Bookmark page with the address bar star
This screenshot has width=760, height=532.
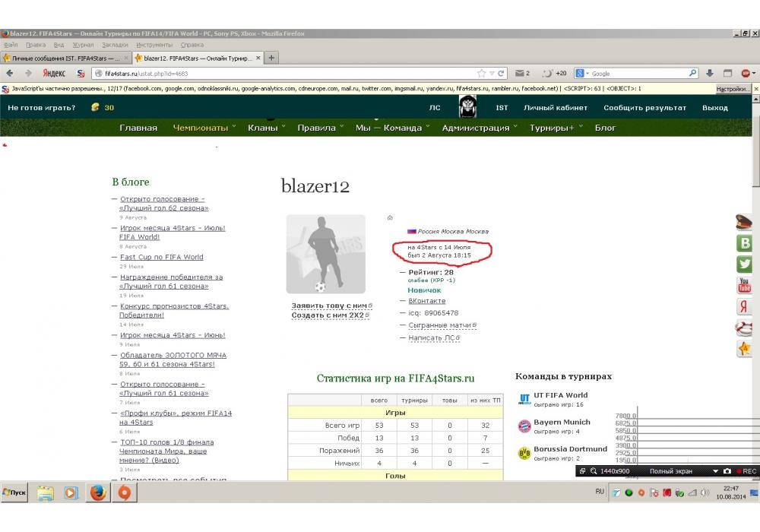point(481,74)
